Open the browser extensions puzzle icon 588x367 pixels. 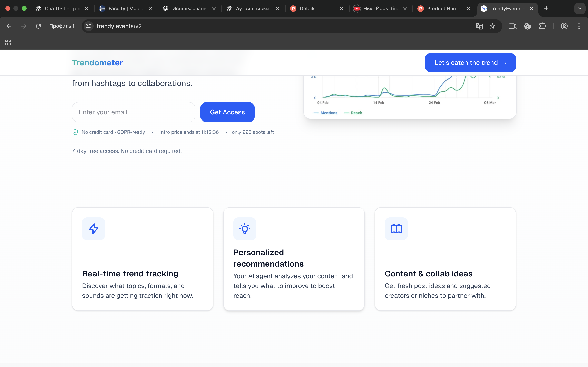[x=542, y=26]
